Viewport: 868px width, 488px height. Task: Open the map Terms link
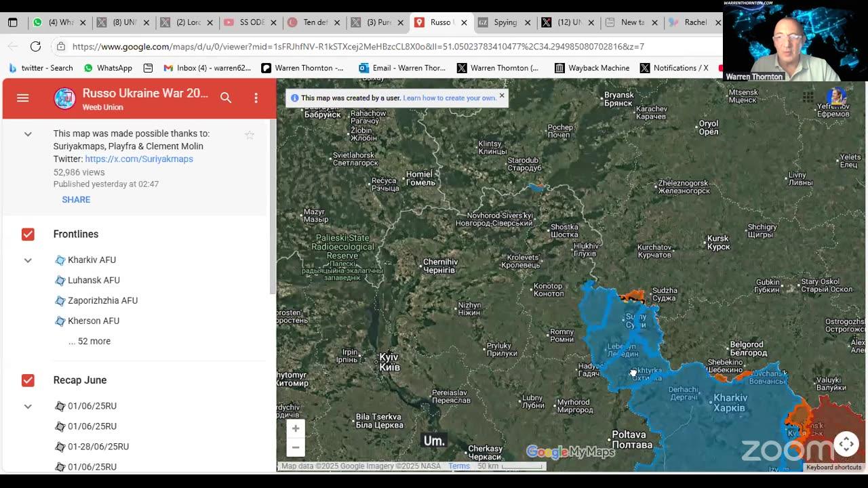pos(459,466)
